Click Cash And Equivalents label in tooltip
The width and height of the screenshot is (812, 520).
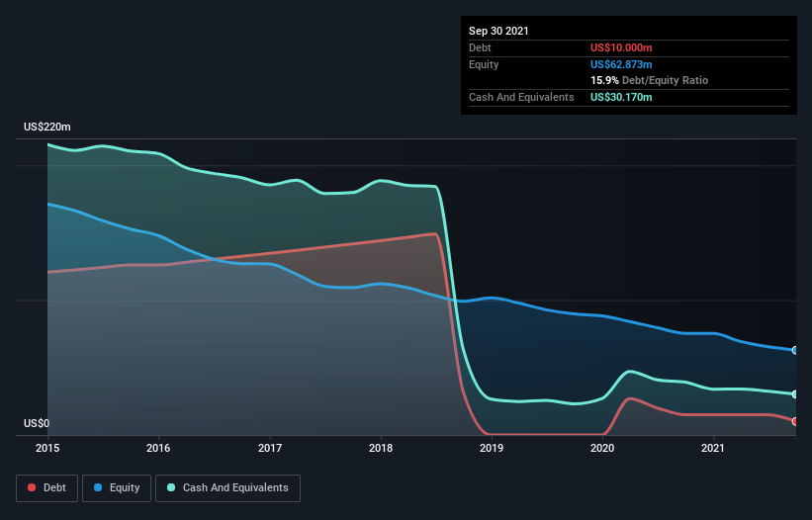click(x=521, y=97)
